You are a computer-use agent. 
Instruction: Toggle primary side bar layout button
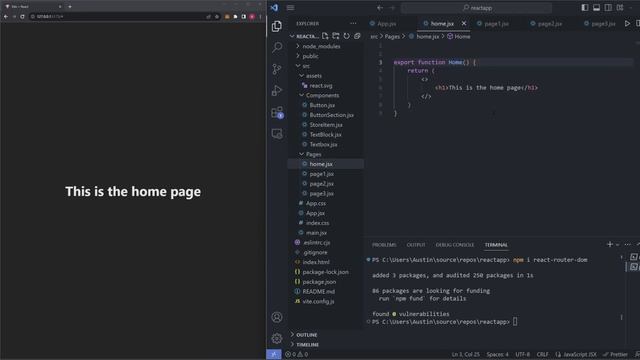pos(585,7)
